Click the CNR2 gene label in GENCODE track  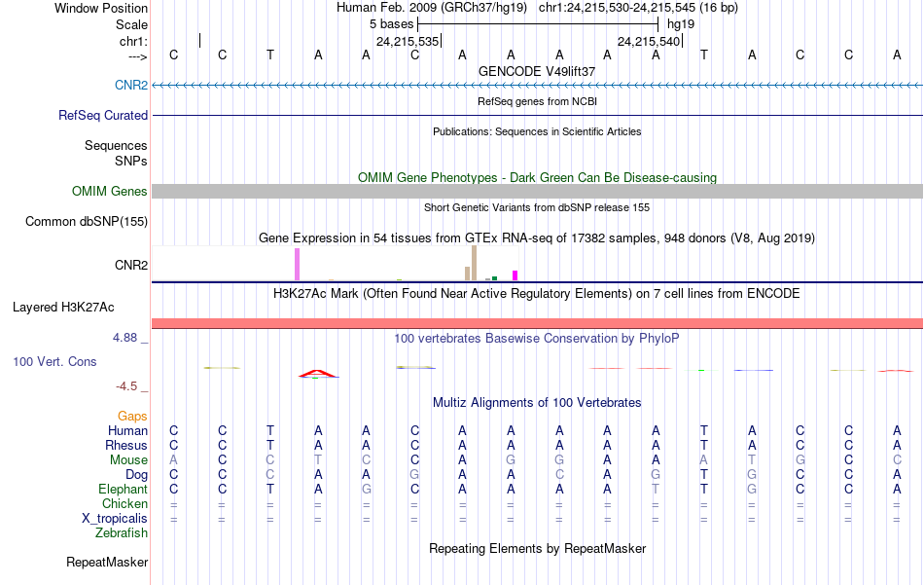131,85
